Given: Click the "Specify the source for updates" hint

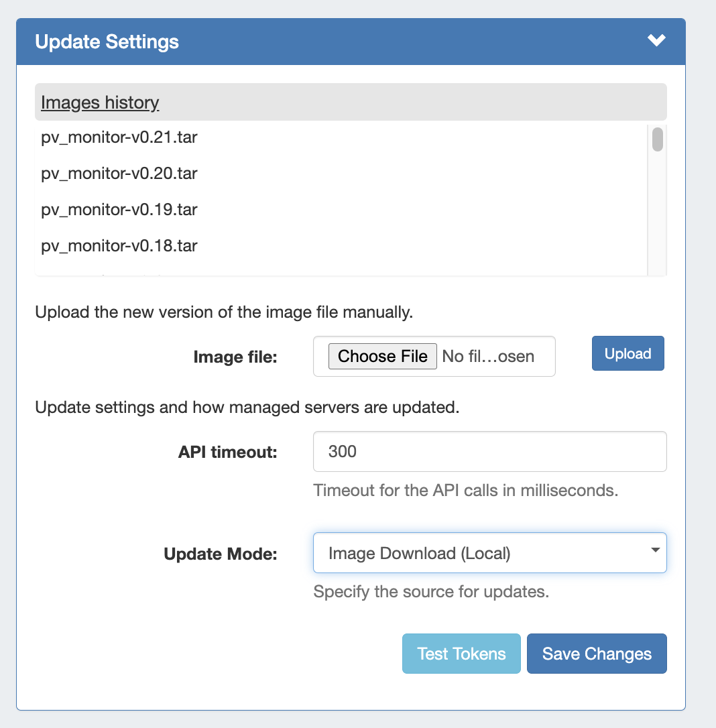Looking at the screenshot, I should coord(431,593).
